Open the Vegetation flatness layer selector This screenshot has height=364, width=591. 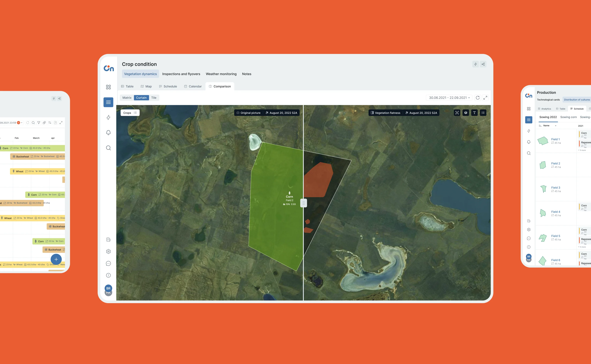[x=386, y=113]
